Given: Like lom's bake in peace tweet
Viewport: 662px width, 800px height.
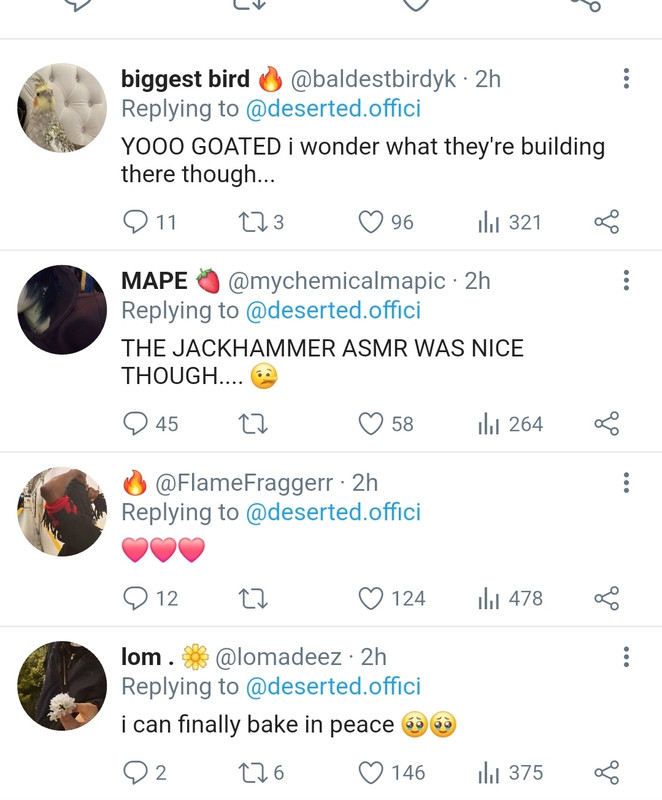Looking at the screenshot, I should point(392,772).
